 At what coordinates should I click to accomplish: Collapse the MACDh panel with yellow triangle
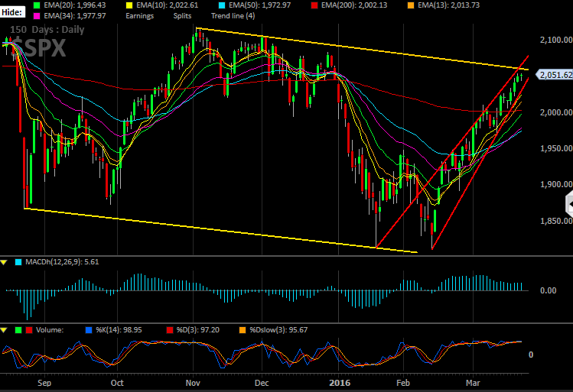click(x=4, y=262)
